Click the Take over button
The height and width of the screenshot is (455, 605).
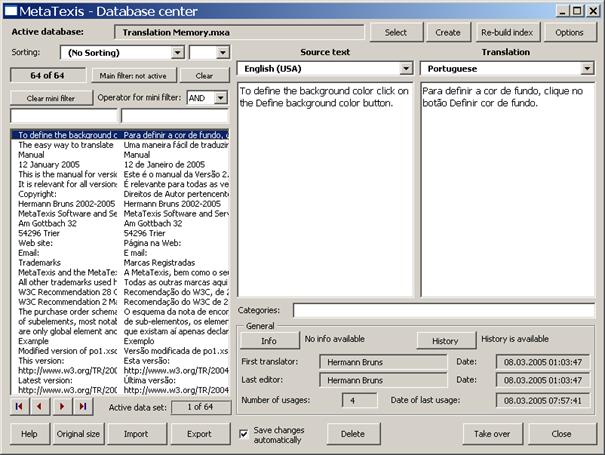point(492,434)
